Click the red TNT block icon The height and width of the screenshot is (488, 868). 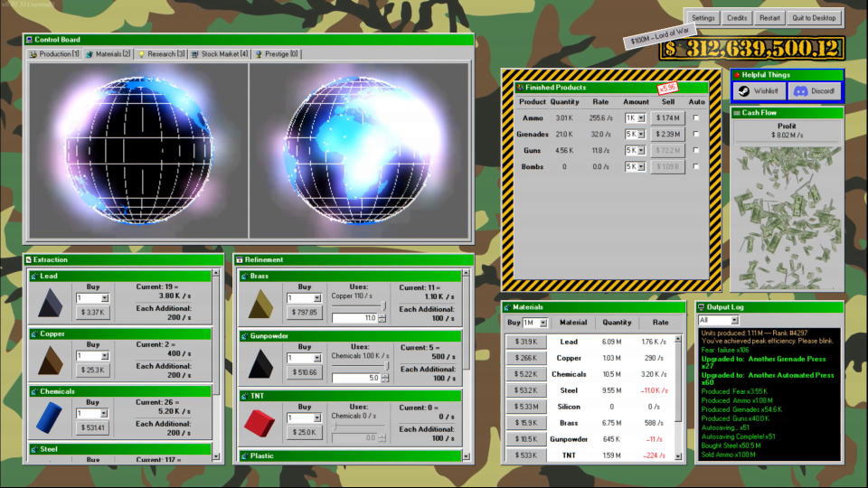tap(261, 422)
